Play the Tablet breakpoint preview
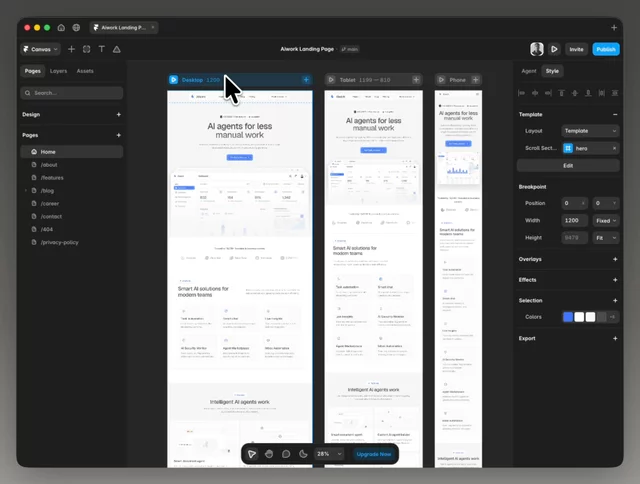The height and width of the screenshot is (484, 640). pos(331,80)
